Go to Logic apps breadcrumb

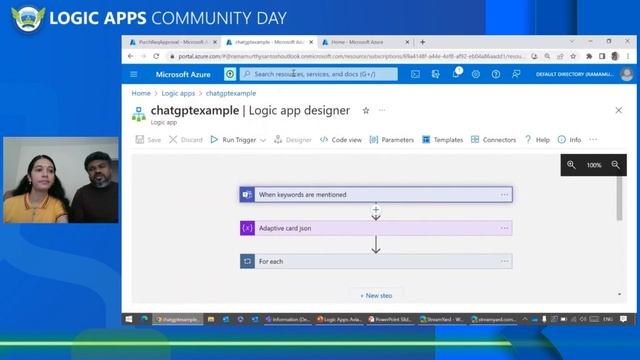[178, 93]
